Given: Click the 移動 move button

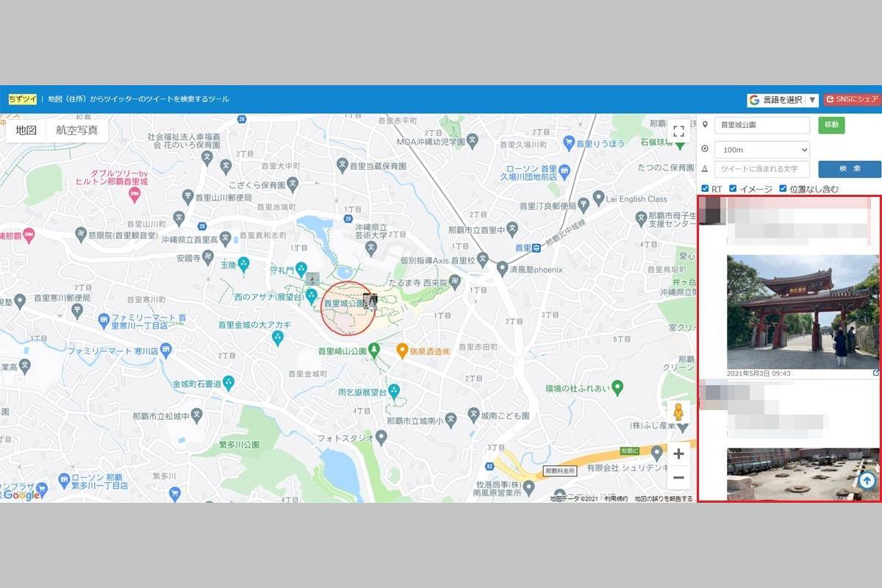Looking at the screenshot, I should 831,125.
